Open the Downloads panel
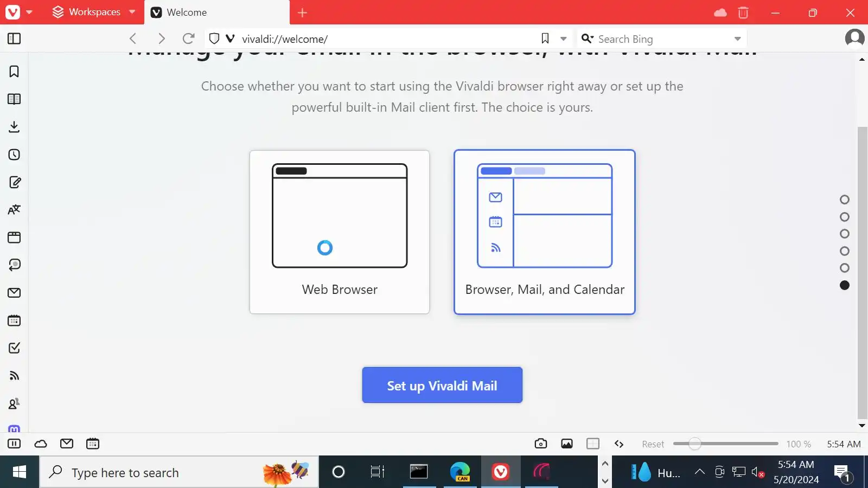 point(14,127)
